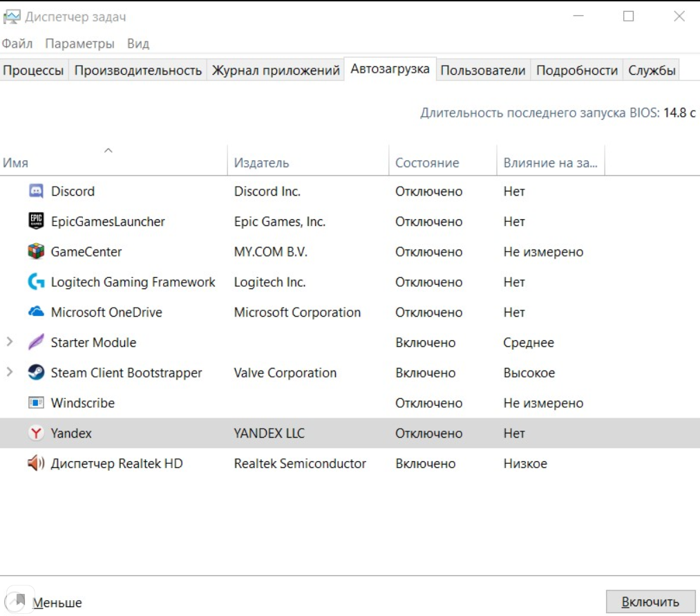Click the Среднее impact value for Starter Module
700x616 pixels.
click(529, 343)
